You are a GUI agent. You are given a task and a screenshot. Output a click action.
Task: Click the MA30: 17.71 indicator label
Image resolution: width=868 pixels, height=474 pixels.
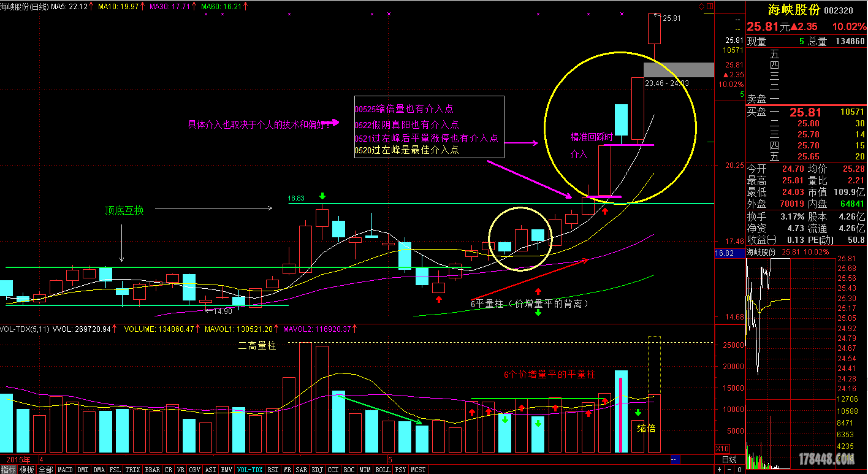[170, 6]
